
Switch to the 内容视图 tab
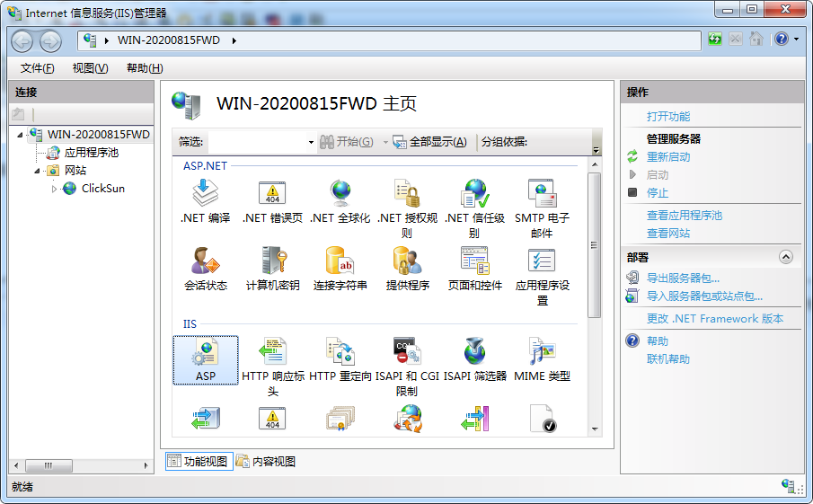click(266, 461)
